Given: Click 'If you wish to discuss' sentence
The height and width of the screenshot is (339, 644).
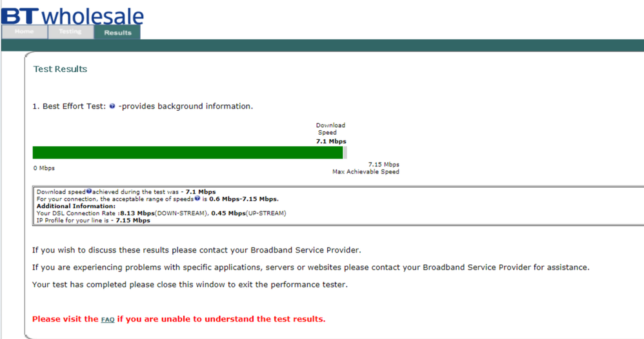Looking at the screenshot, I should [197, 250].
